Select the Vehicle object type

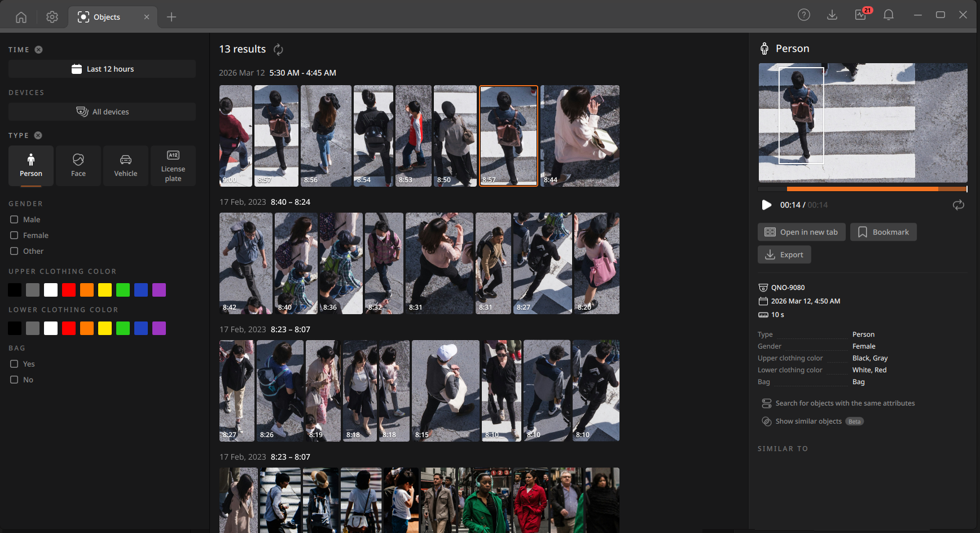(x=126, y=166)
